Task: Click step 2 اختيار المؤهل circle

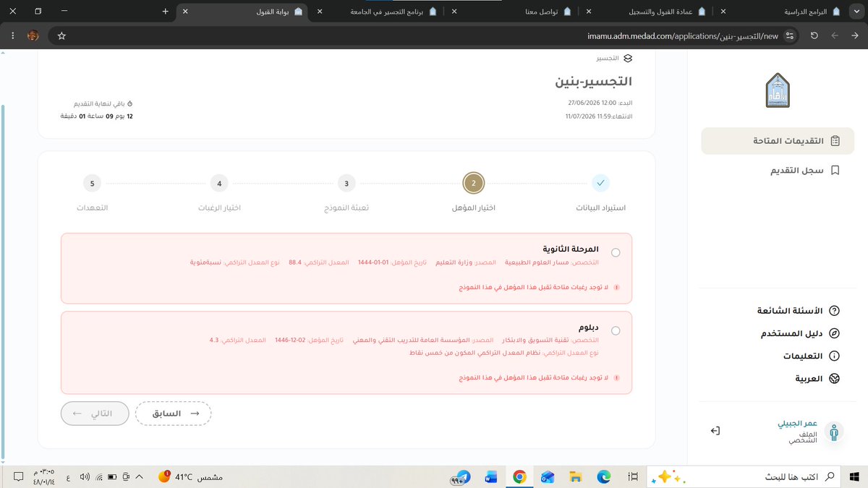Action: click(473, 184)
